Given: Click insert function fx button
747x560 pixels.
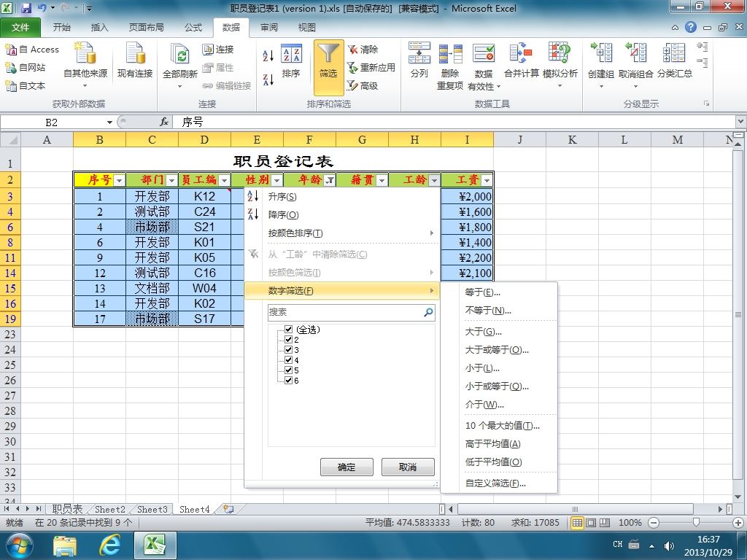Looking at the screenshot, I should click(x=164, y=122).
